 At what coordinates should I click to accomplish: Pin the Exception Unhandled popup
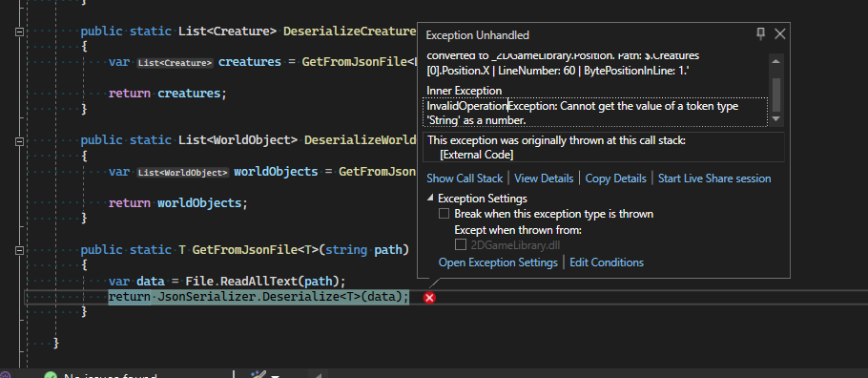coord(760,34)
